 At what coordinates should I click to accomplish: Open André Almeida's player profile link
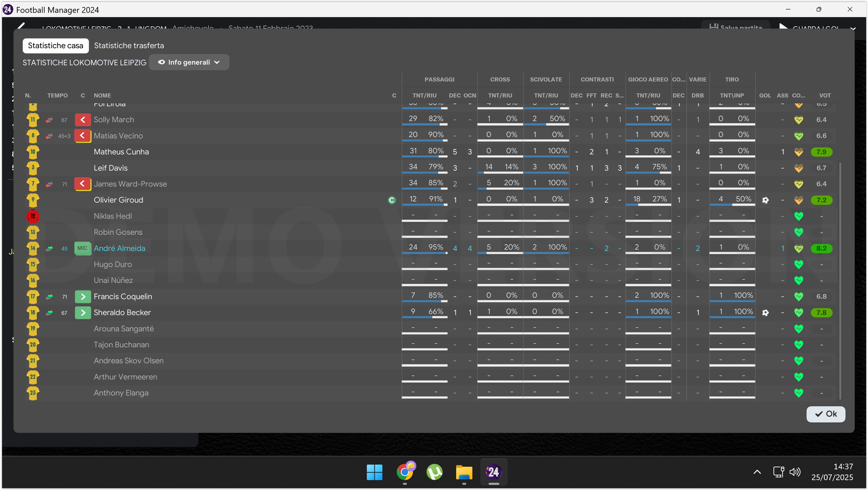pyautogui.click(x=120, y=248)
